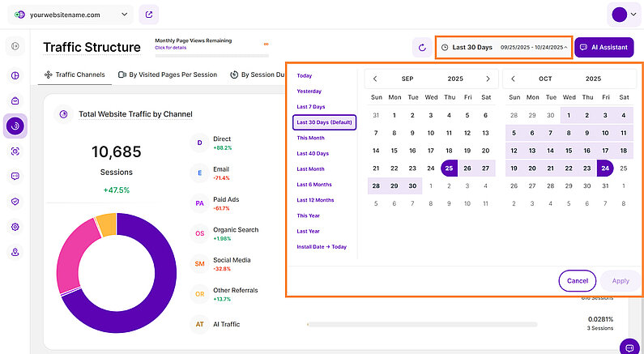644x354 pixels.
Task: Select the Traffic Structure sidebar icon
Action: (15, 126)
